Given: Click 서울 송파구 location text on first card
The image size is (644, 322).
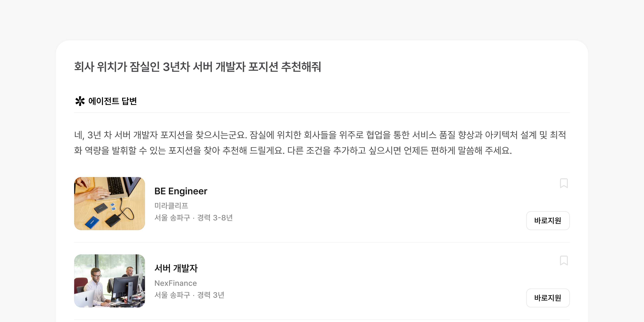Looking at the screenshot, I should coord(172,218).
